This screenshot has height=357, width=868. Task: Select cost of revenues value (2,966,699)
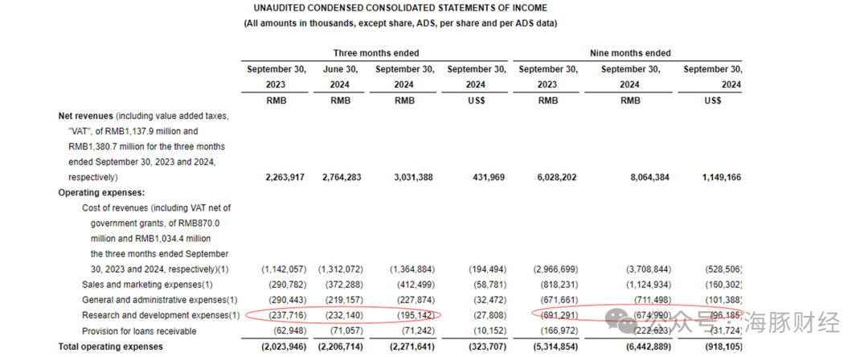coord(555,269)
